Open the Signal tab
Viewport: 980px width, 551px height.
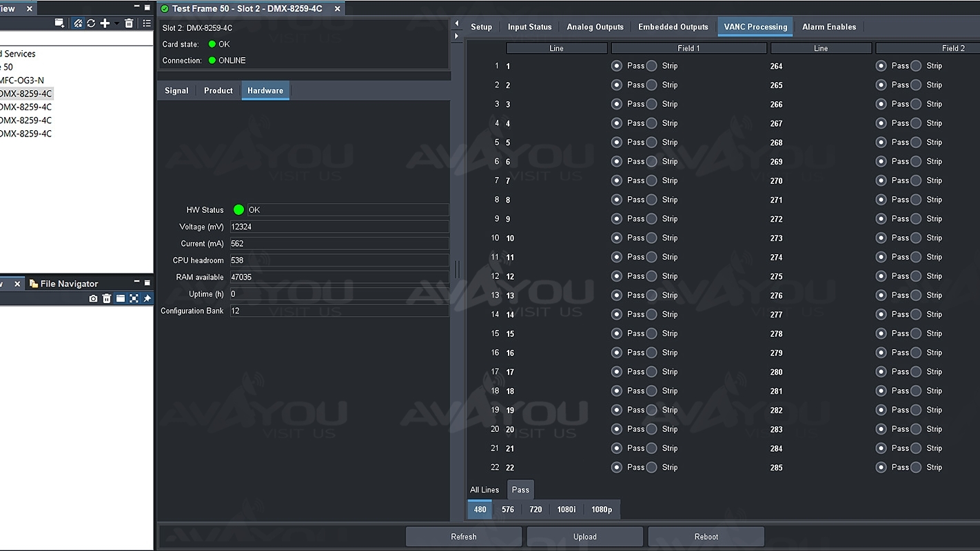[x=176, y=91]
